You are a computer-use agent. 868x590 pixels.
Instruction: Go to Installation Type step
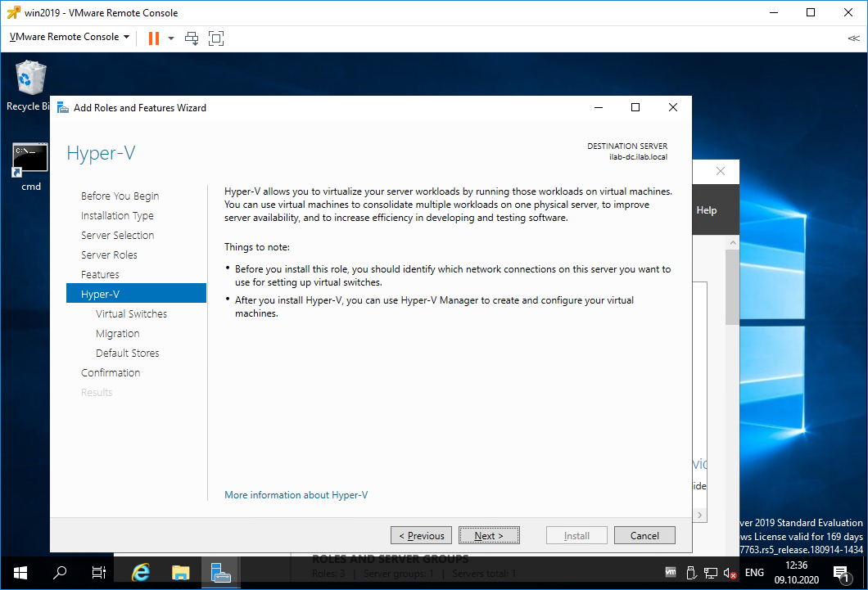[117, 216]
